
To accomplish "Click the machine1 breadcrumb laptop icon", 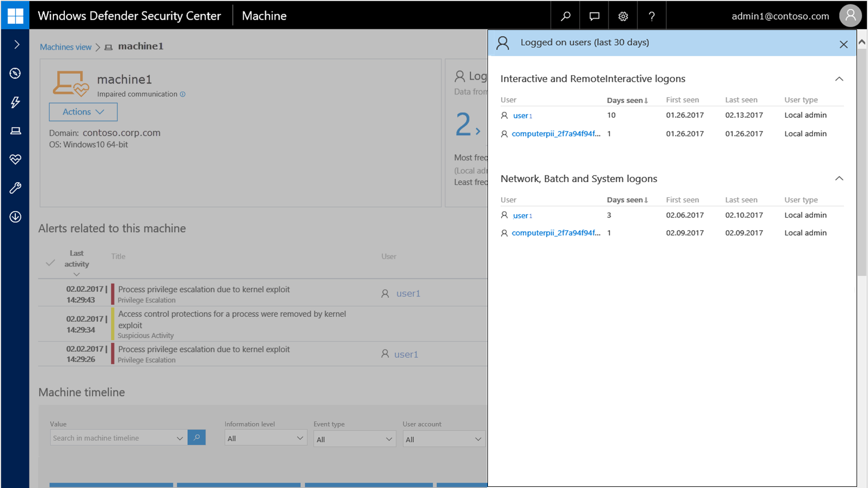I will click(x=108, y=47).
